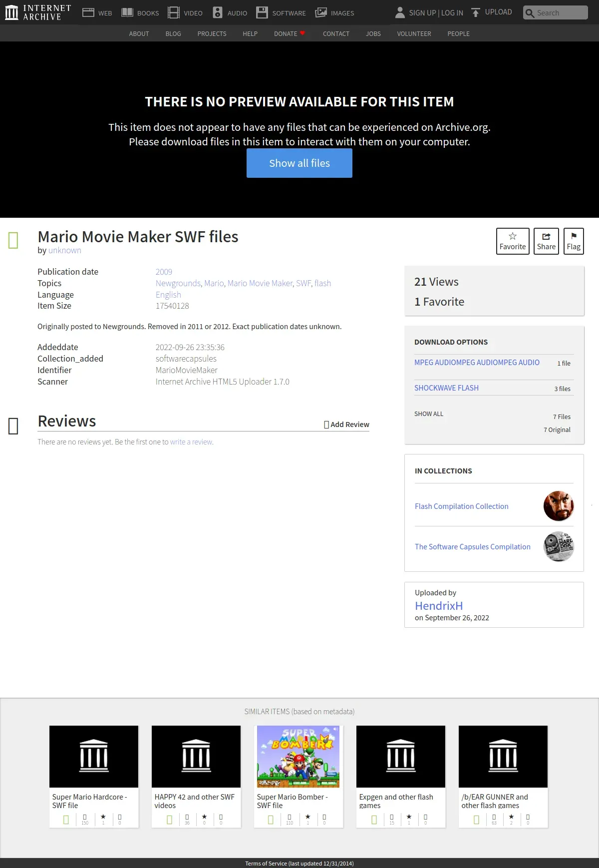
Task: Click the Flag icon button
Action: (574, 241)
